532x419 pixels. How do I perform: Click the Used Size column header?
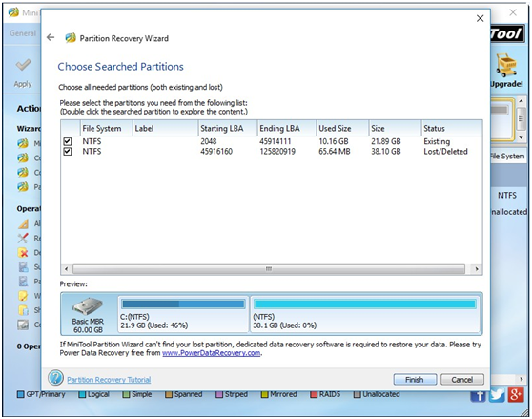point(342,128)
